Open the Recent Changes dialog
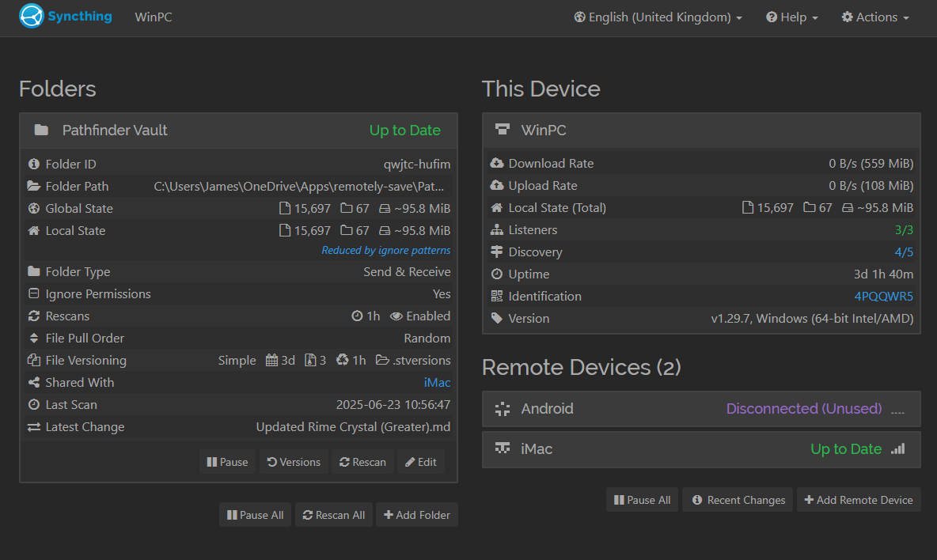 click(738, 500)
